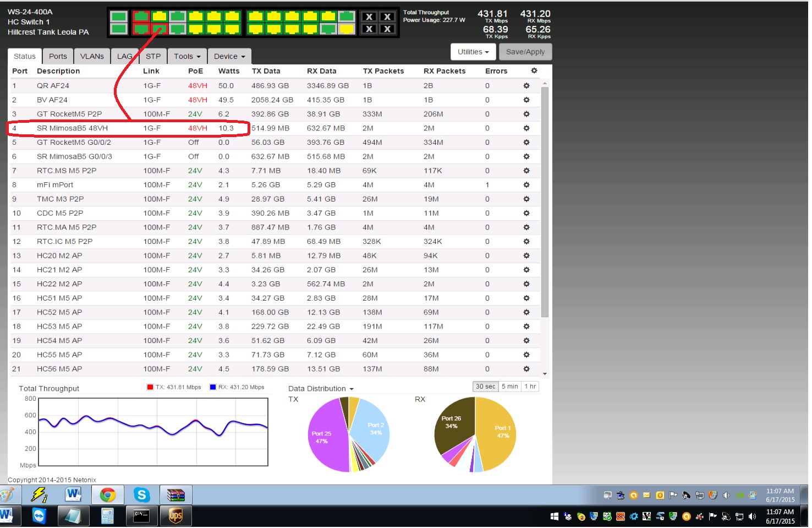812x528 pixels.
Task: Click the Off PoE value for GT RocketM5 G0/0/2
Action: 194,143
